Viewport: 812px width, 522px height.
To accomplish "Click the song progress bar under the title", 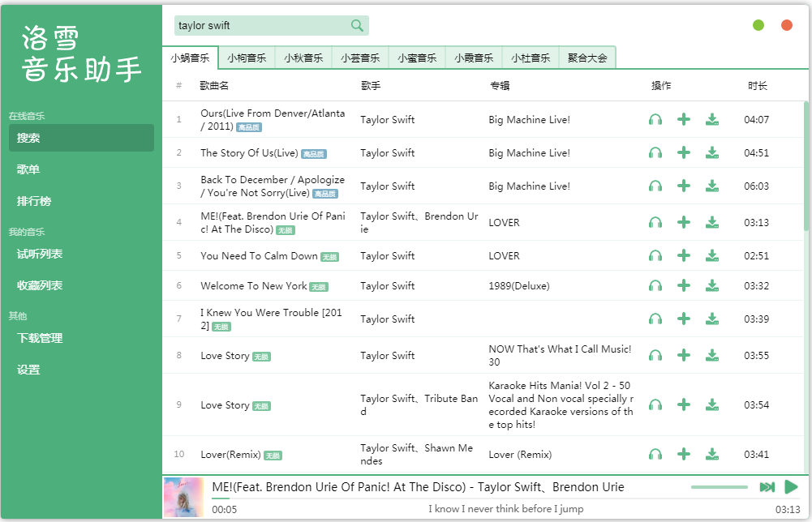I will pyautogui.click(x=505, y=498).
